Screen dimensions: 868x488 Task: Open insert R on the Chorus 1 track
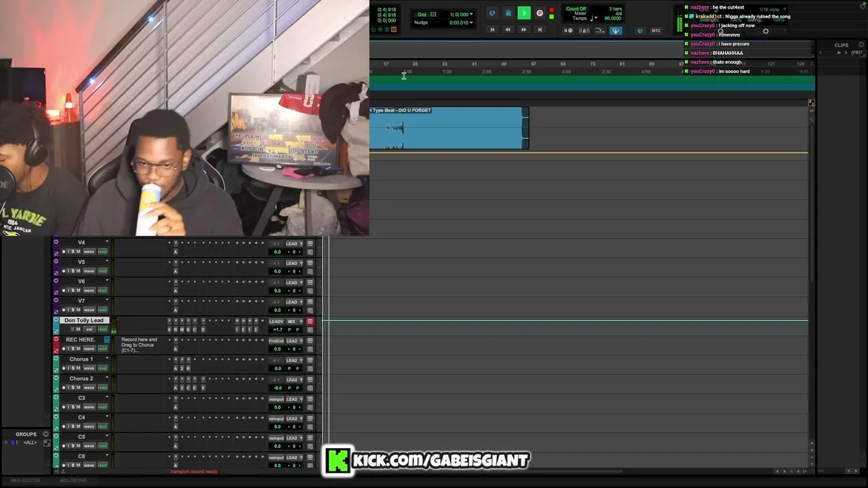[x=188, y=369]
